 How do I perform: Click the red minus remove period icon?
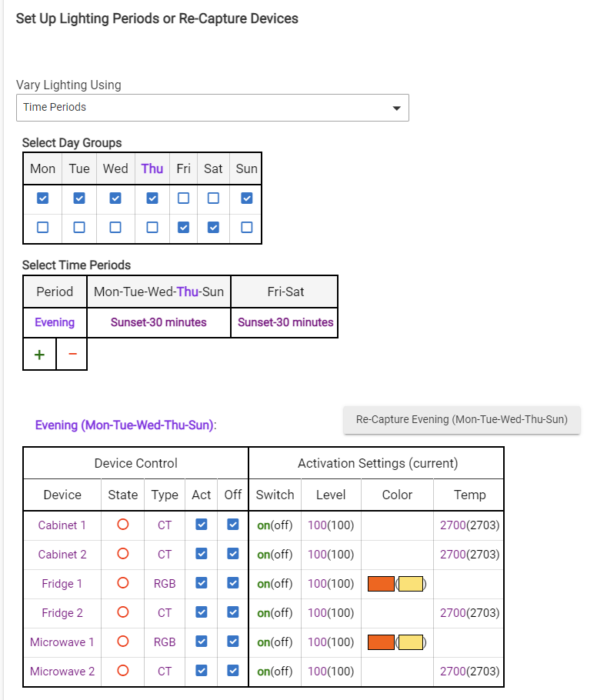click(x=72, y=354)
